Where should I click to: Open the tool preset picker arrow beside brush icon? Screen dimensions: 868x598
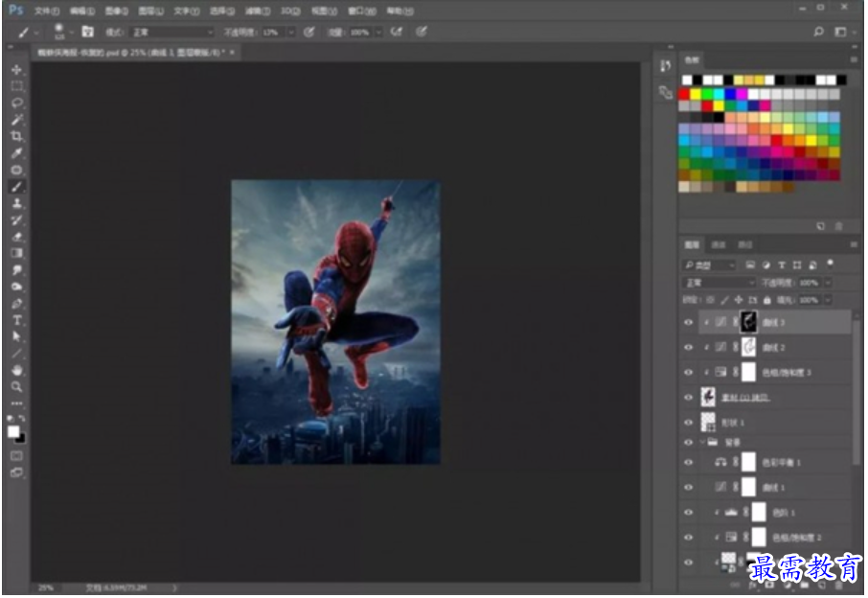tap(36, 33)
